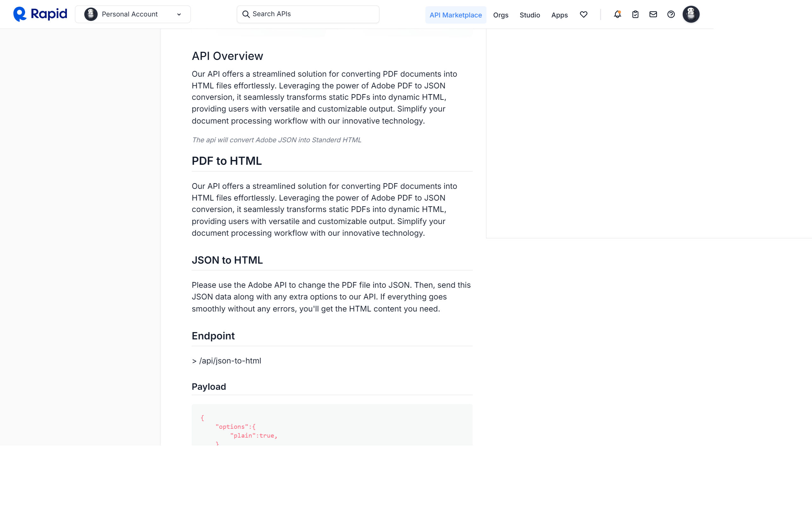Click the Search APIs input field
This screenshot has width=812, height=507.
[307, 14]
